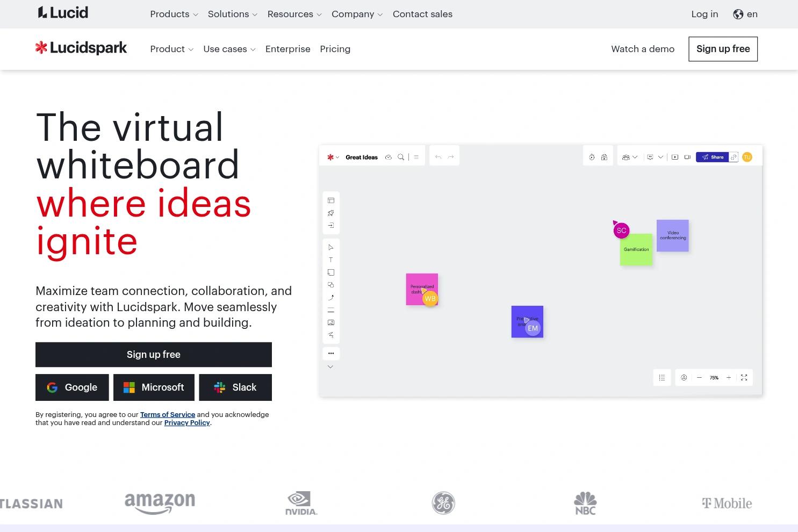The width and height of the screenshot is (798, 532).
Task: Zoom out with the minus button
Action: (699, 377)
